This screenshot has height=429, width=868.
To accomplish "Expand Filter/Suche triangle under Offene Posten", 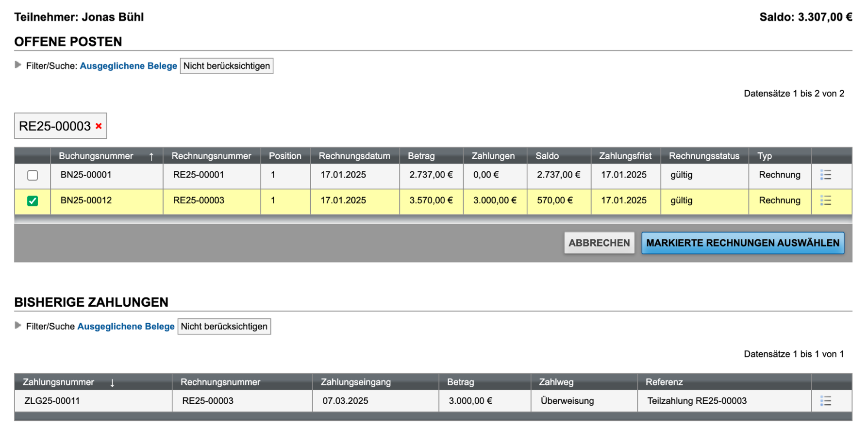I will pyautogui.click(x=18, y=65).
